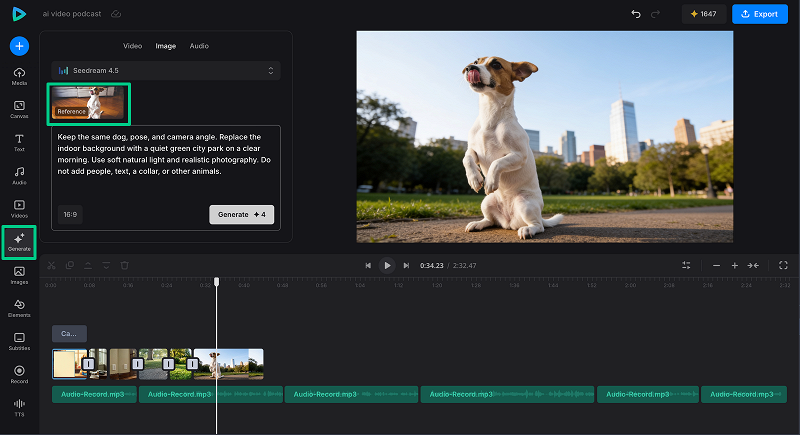Open the Images library in sidebar
The width and height of the screenshot is (800, 435).
19,275
